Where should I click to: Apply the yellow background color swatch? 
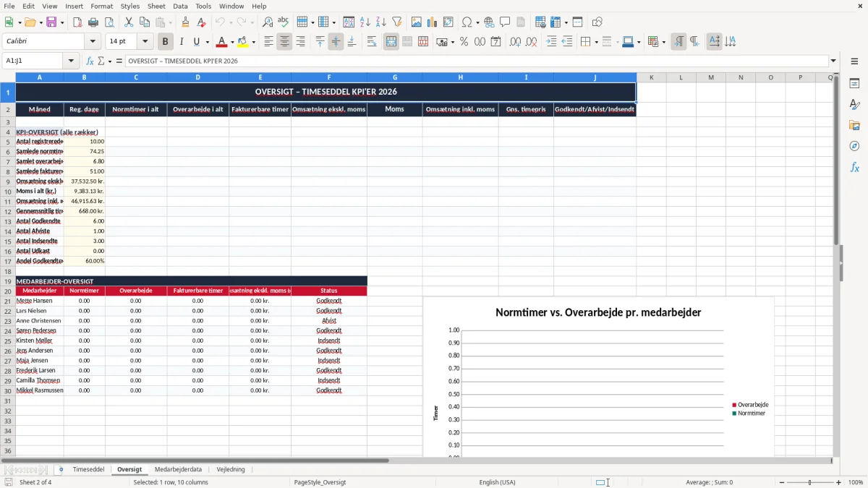(243, 42)
